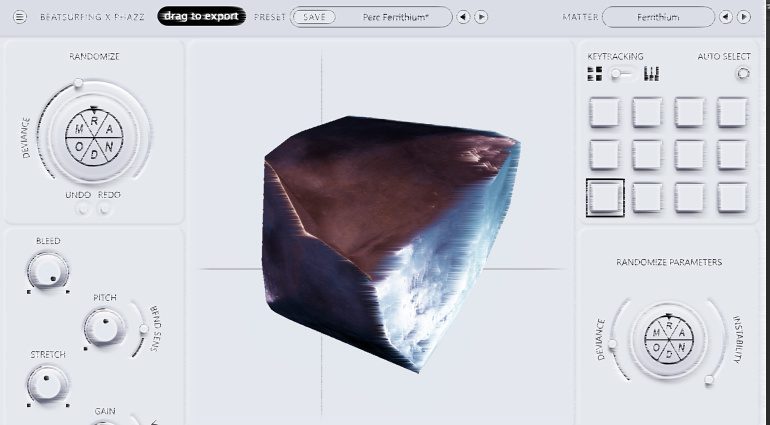Image resolution: width=770 pixels, height=425 pixels.
Task: Click the REDO button
Action: (x=104, y=210)
